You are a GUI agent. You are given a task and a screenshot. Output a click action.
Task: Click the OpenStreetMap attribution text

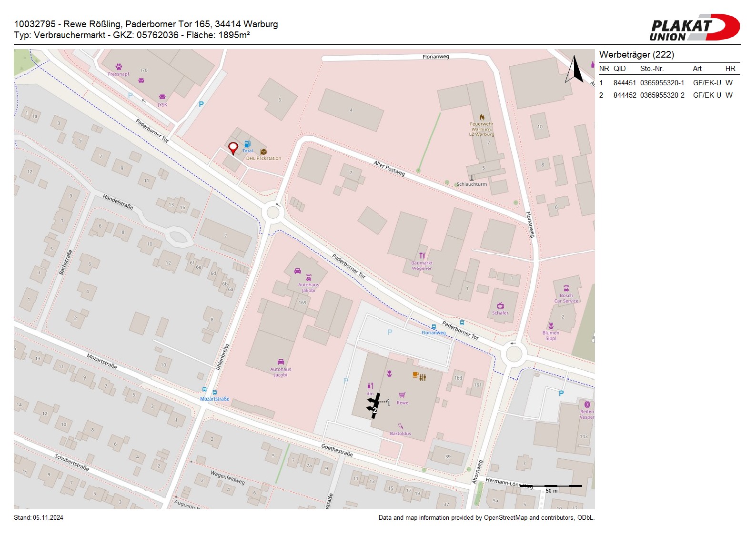pos(486,518)
